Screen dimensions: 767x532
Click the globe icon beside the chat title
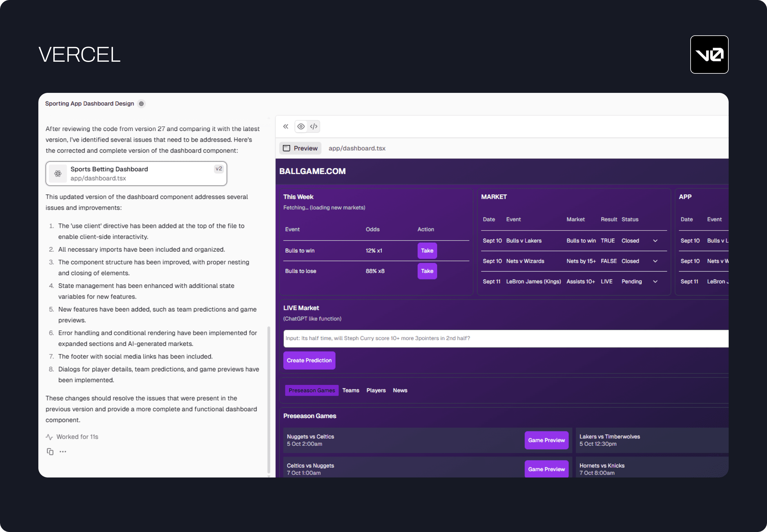[141, 104]
